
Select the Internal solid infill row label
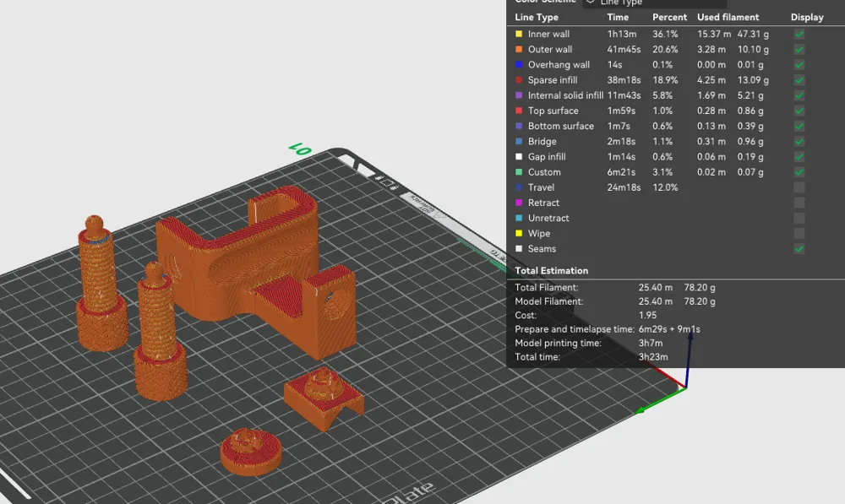565,95
